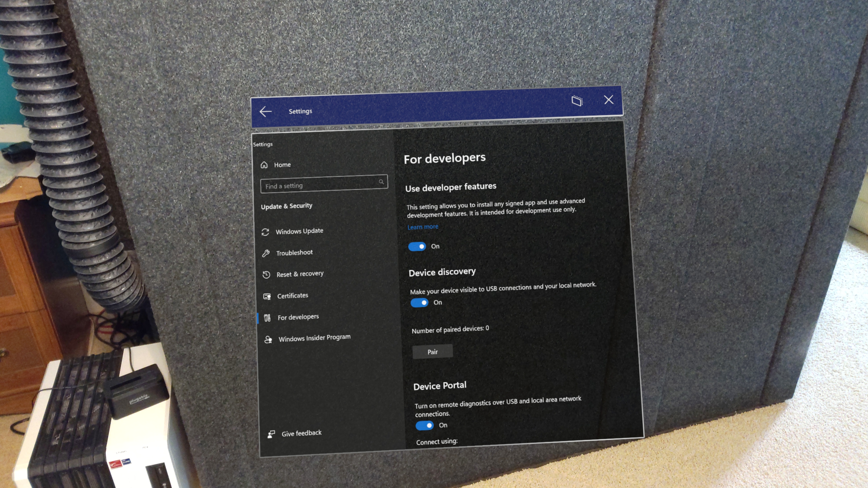Click the Reset & recovery history icon
868x488 pixels.
point(266,274)
